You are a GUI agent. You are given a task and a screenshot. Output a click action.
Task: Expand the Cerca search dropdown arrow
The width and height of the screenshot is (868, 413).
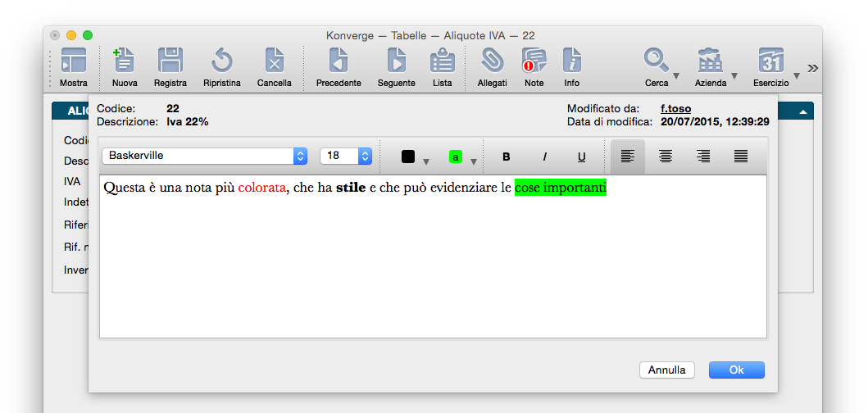pos(675,77)
